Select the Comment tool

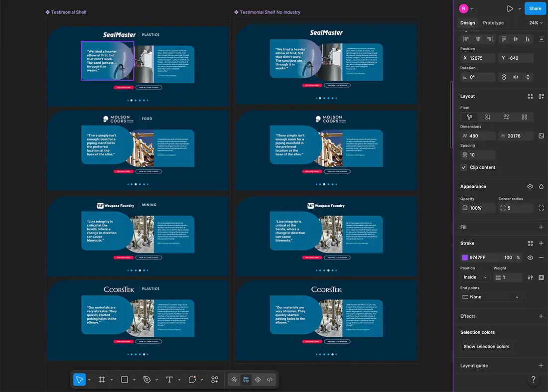[192, 380]
